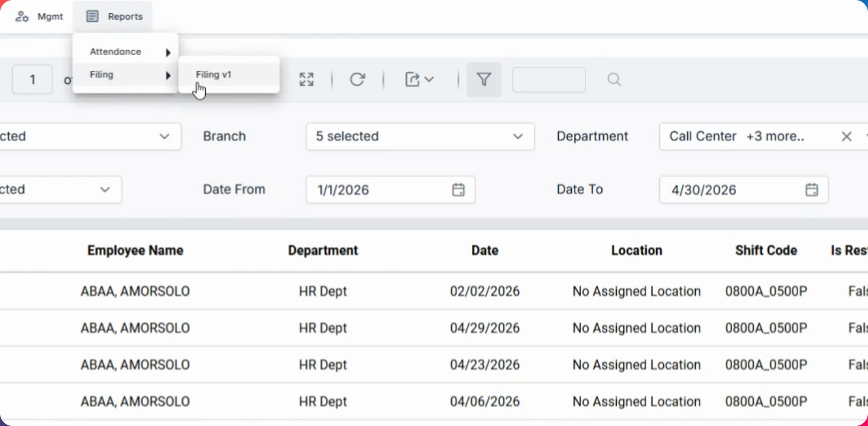Click the search text field in toolbar
Screen dimensions: 868x426
click(549, 79)
